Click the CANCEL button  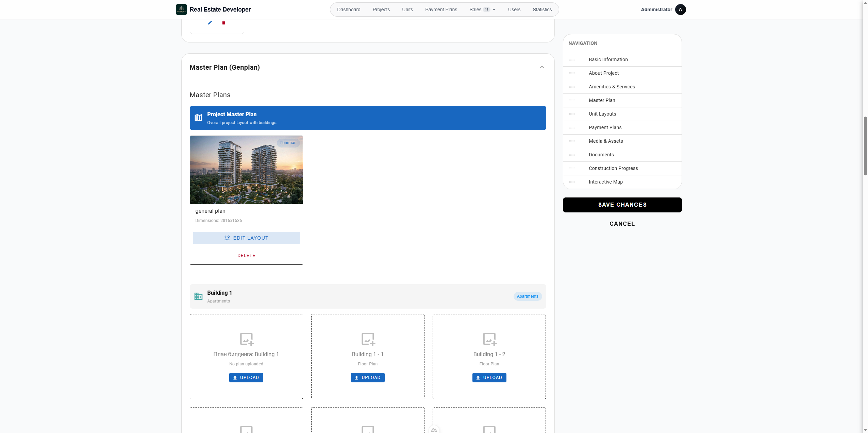click(x=622, y=224)
